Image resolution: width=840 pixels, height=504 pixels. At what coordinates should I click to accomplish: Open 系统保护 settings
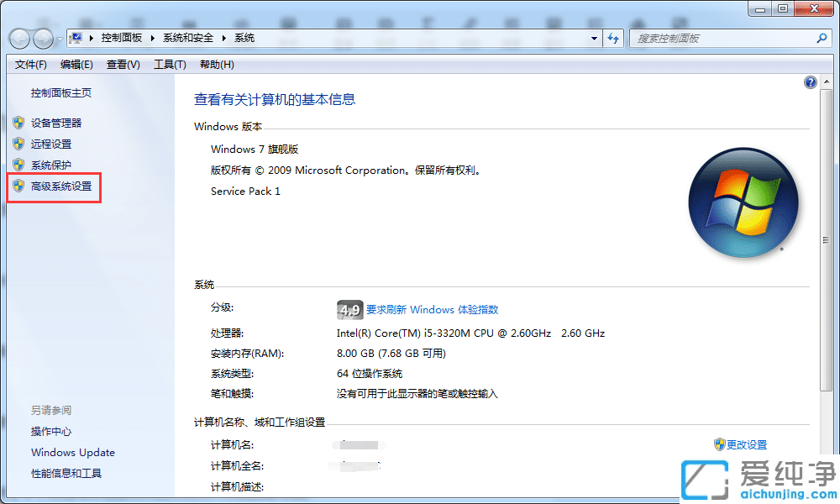(x=49, y=165)
